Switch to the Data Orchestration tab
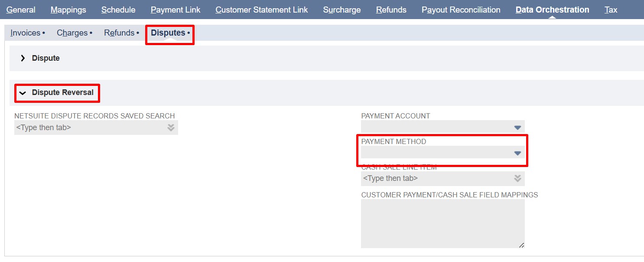 click(551, 9)
